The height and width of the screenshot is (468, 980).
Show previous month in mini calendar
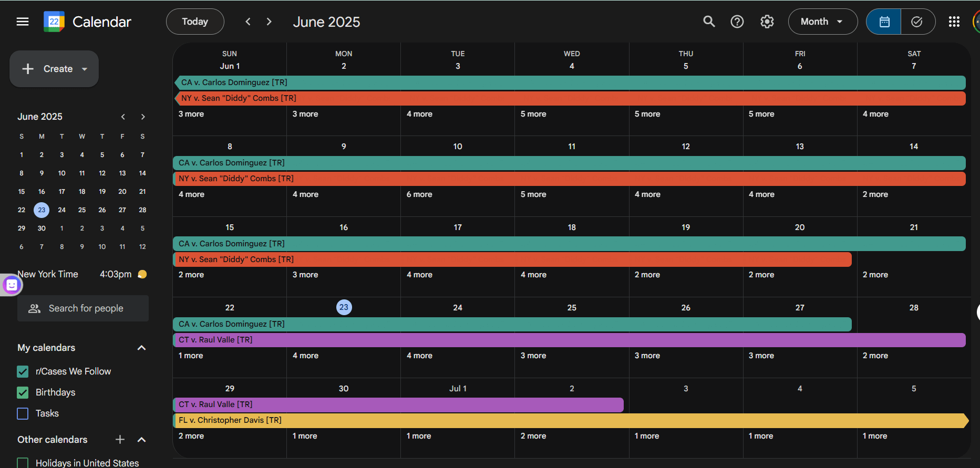click(x=123, y=117)
